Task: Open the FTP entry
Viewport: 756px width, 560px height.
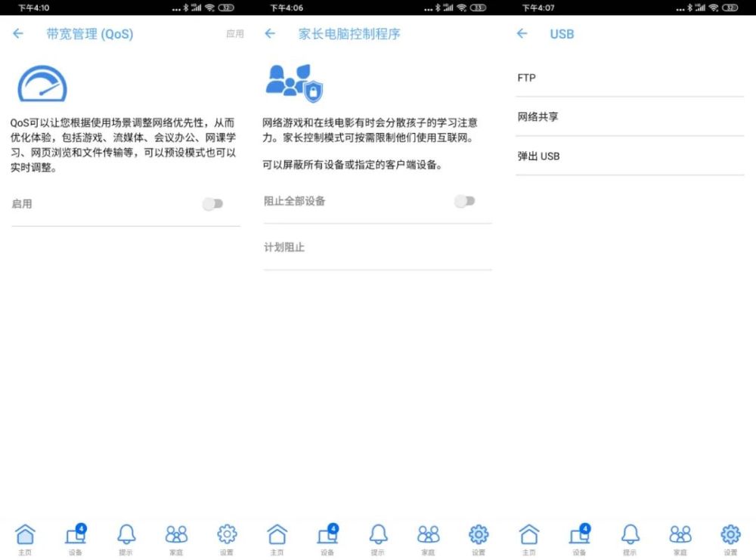Action: point(630,78)
